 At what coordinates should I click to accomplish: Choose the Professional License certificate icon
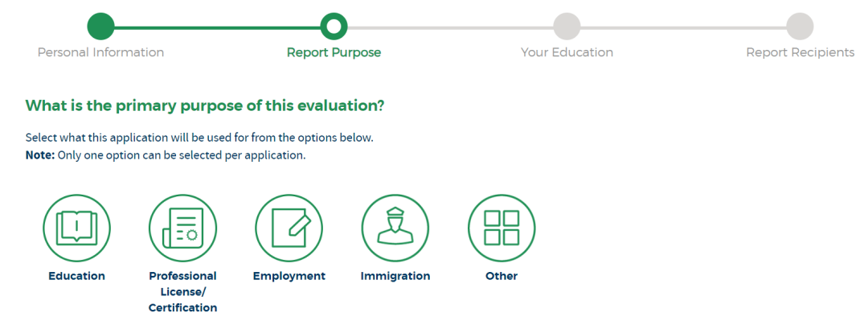click(x=182, y=228)
